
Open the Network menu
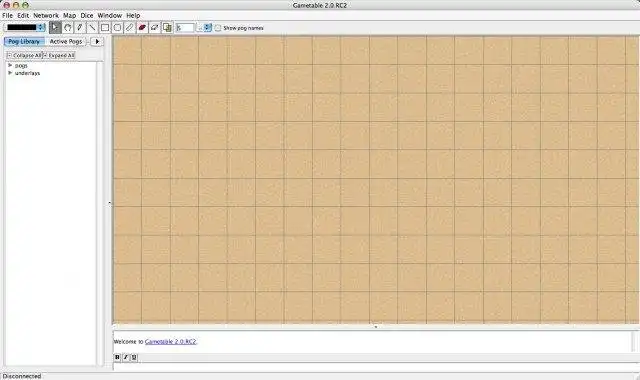[x=46, y=16]
